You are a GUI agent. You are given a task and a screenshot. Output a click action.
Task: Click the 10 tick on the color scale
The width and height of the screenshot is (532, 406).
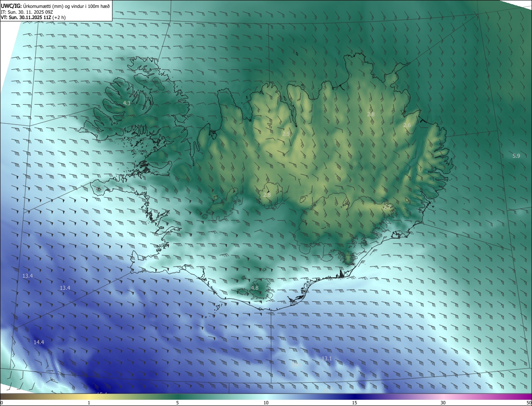(266, 403)
